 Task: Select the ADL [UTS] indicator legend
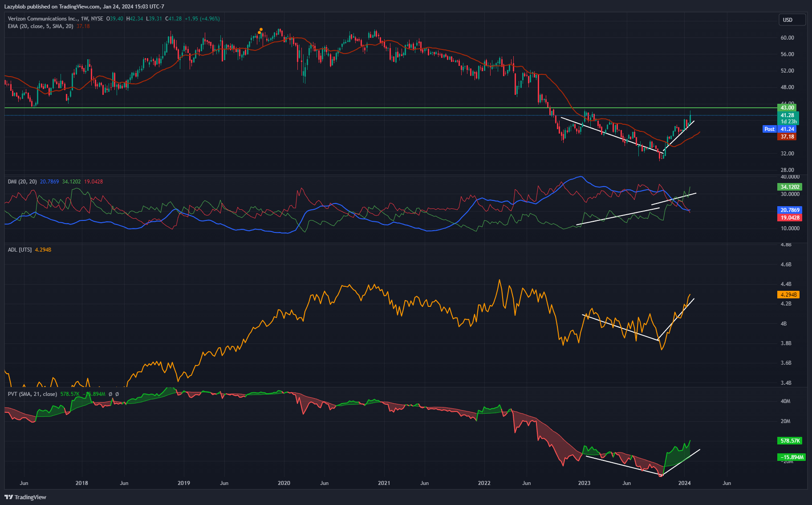(20, 250)
